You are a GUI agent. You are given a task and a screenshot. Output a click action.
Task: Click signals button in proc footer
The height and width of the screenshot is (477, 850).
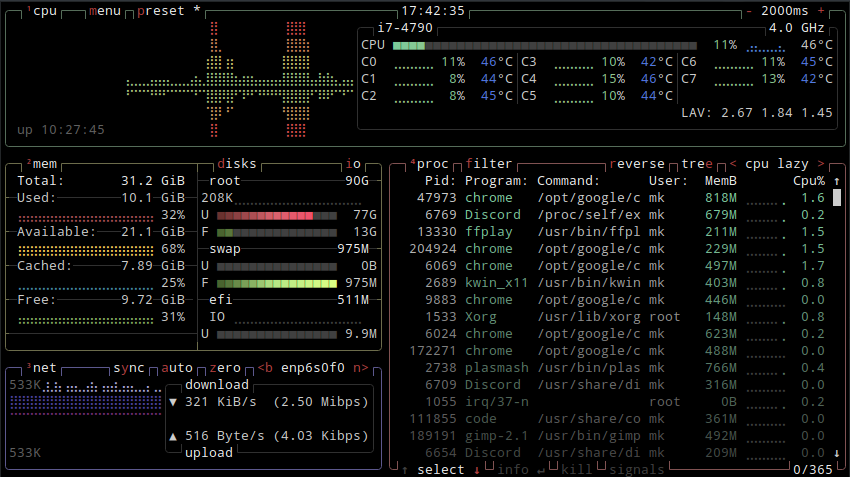[637, 469]
